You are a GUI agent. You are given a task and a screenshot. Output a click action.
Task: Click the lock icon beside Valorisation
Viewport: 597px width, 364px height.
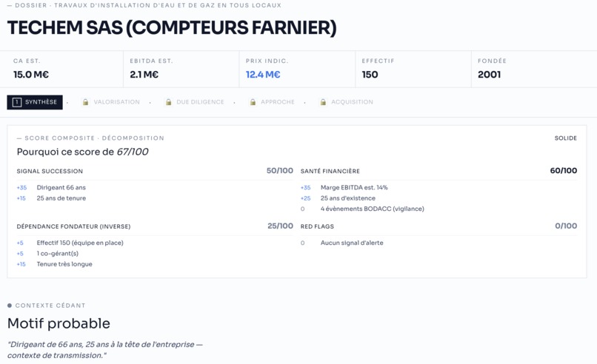(x=86, y=102)
